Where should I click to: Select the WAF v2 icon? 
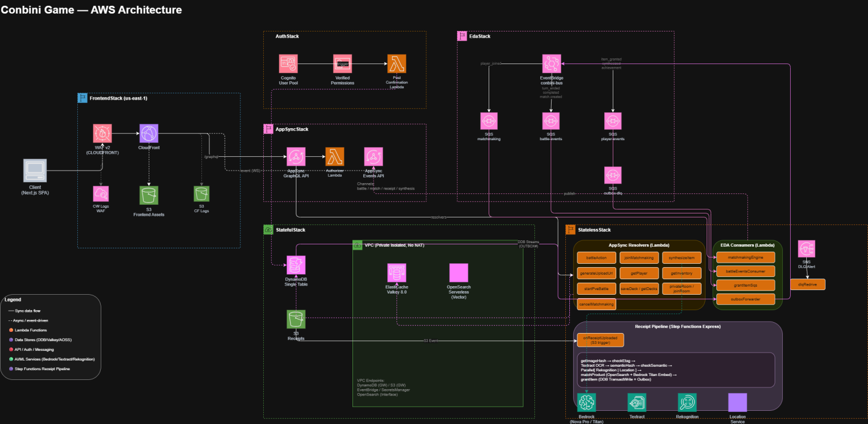pyautogui.click(x=102, y=133)
